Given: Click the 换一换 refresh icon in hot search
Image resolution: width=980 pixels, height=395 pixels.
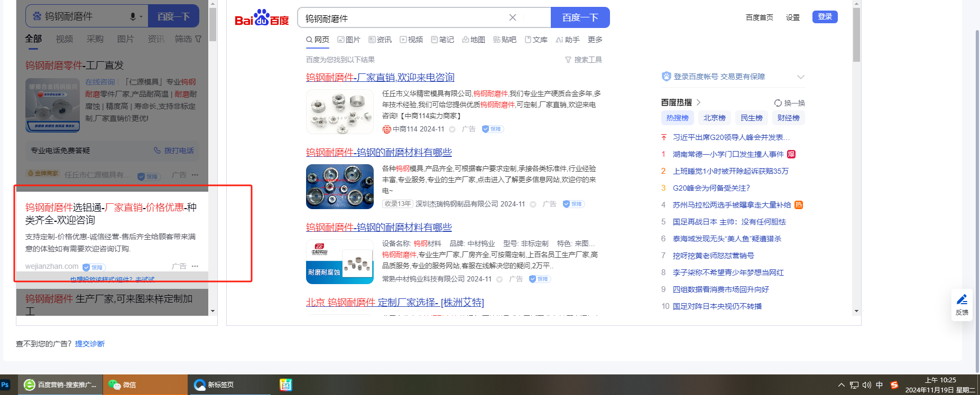Looking at the screenshot, I should [778, 103].
